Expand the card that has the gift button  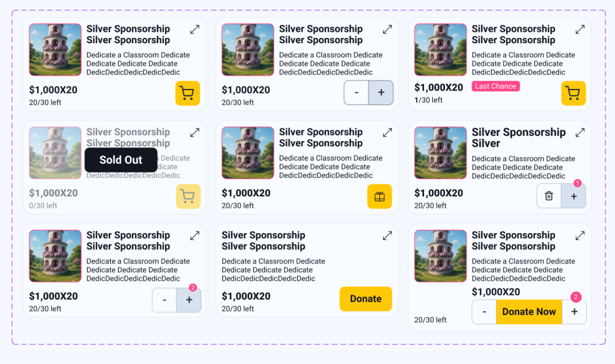(387, 132)
